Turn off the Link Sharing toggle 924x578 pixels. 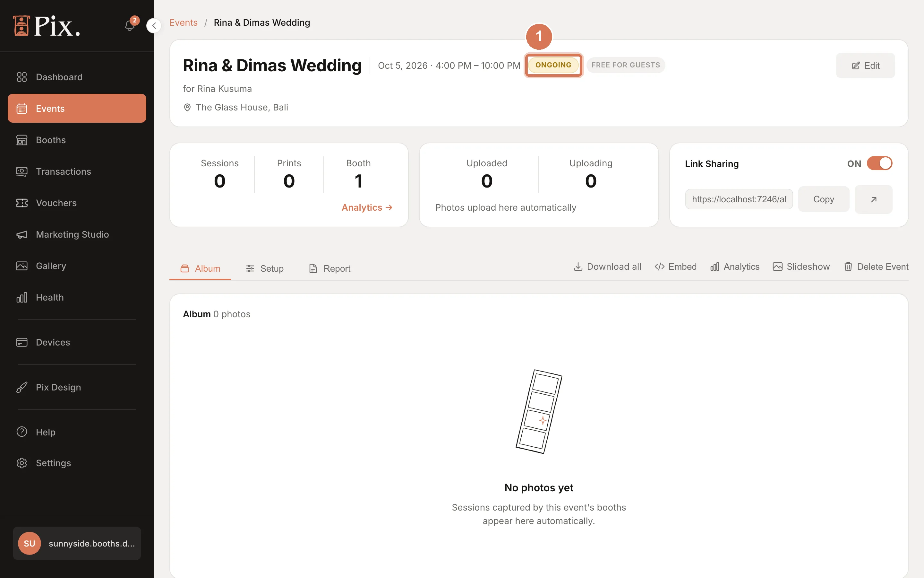point(879,164)
